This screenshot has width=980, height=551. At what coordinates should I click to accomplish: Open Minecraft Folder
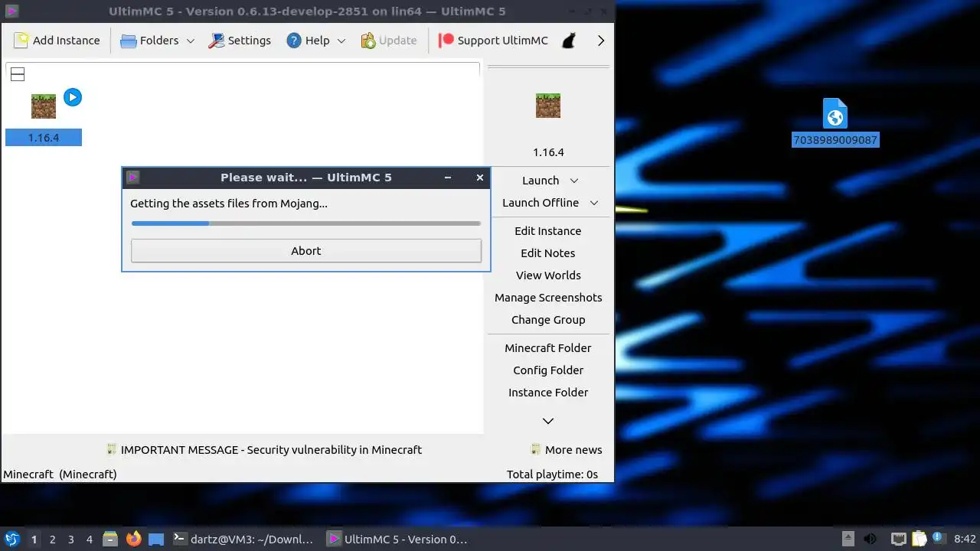548,348
